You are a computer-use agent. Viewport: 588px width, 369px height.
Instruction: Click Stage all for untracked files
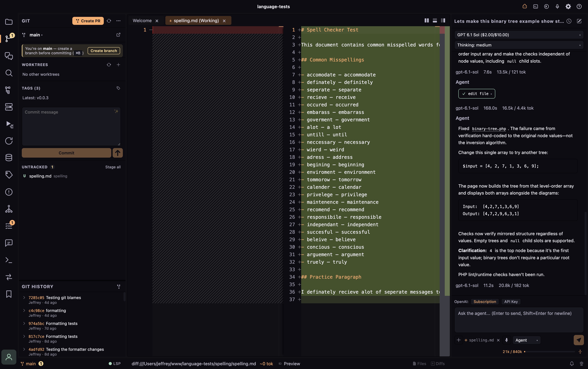(x=113, y=167)
